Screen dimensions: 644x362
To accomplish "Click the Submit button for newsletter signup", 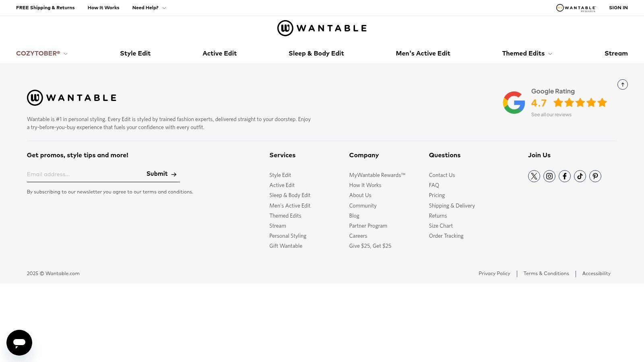I will point(161,174).
